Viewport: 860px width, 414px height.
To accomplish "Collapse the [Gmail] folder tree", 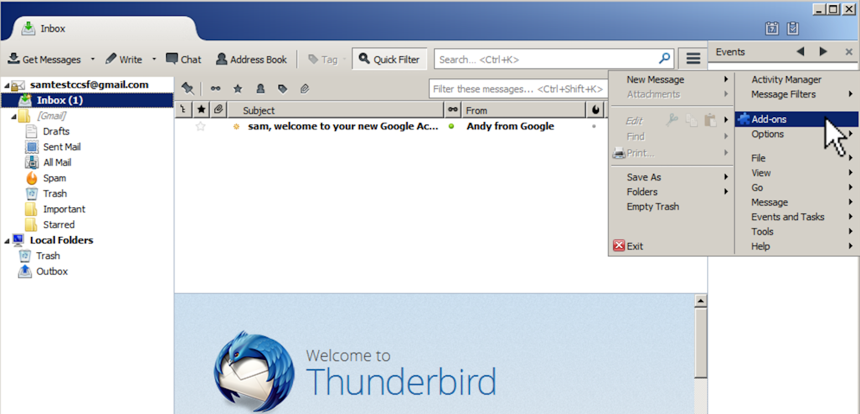I will (x=13, y=116).
